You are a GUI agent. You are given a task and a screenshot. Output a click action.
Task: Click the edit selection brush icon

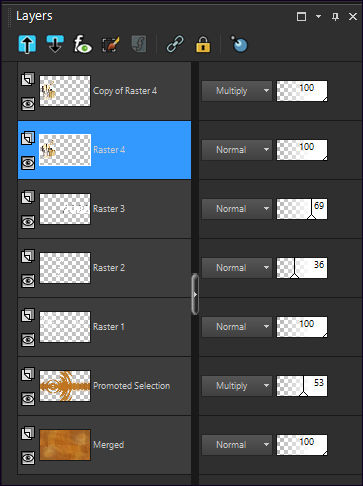(x=110, y=44)
